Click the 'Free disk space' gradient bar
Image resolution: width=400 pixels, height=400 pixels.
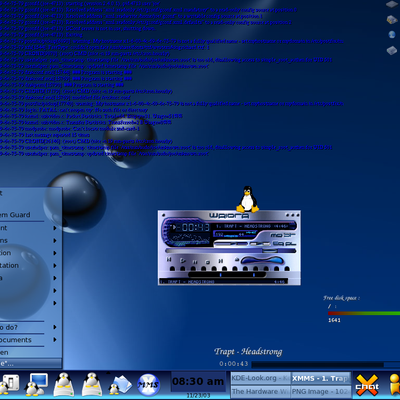(364, 313)
